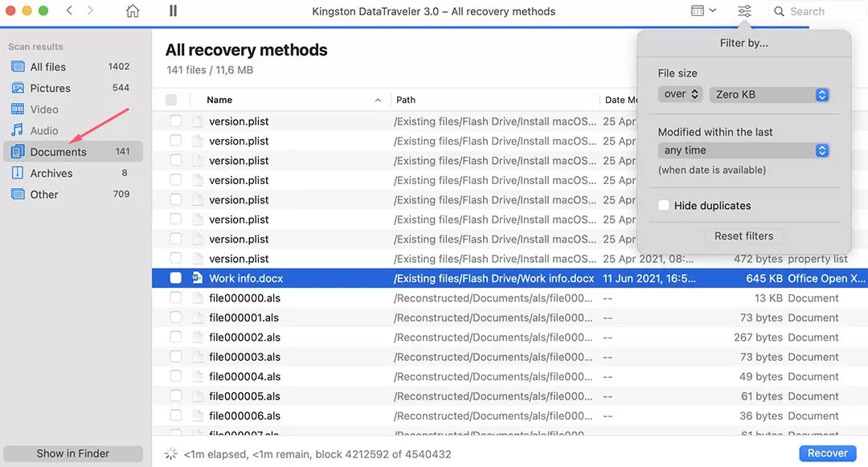Click the Reset filters button

743,236
